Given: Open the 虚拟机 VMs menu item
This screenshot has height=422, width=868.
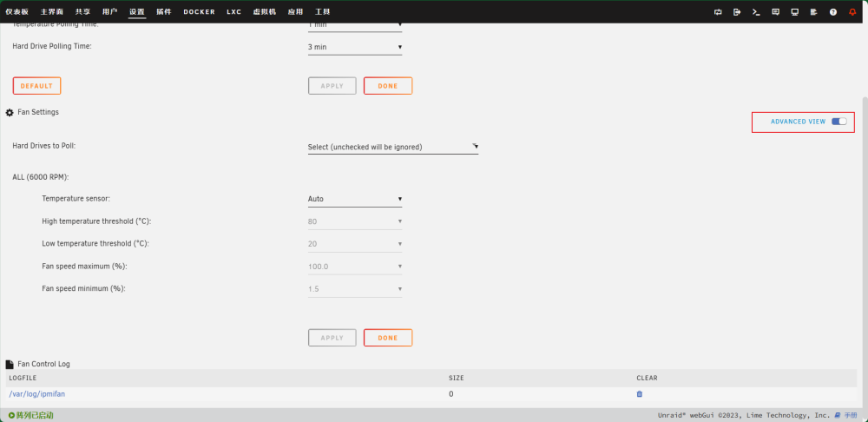Looking at the screenshot, I should 265,11.
